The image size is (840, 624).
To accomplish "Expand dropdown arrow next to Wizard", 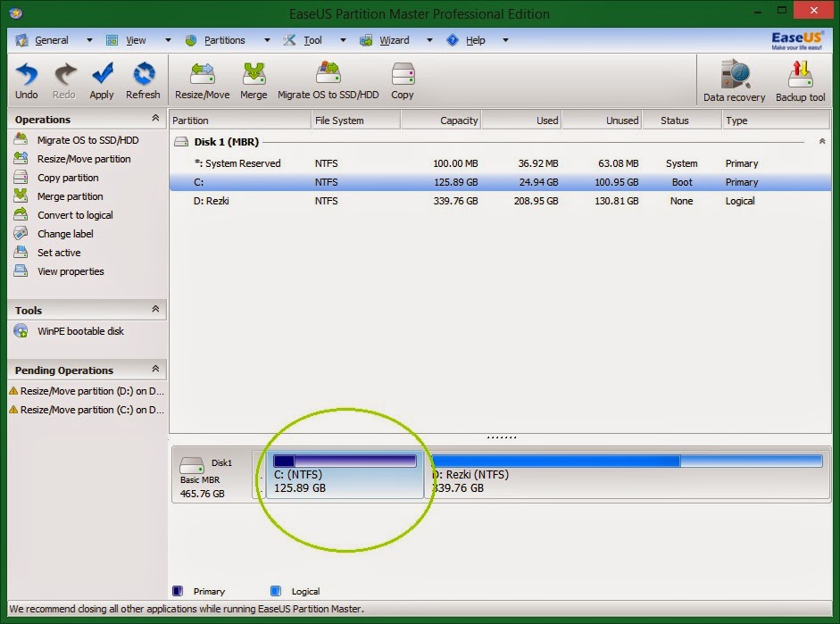I will (429, 40).
